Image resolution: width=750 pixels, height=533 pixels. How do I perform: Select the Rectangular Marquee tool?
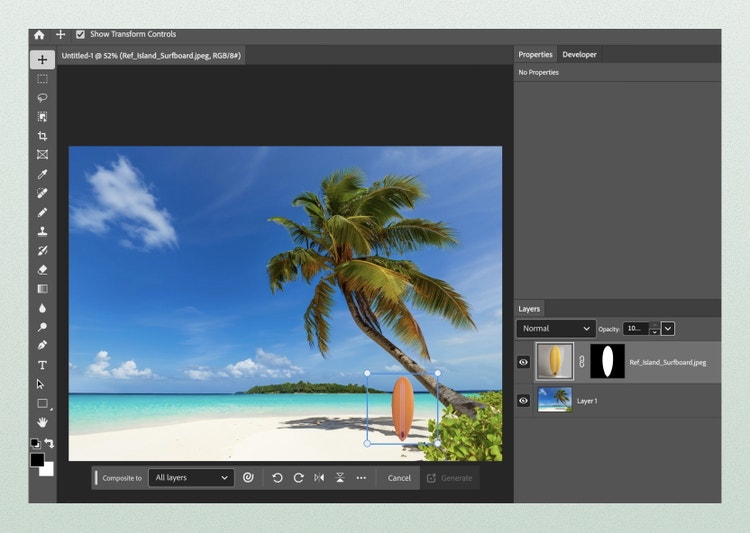43,78
